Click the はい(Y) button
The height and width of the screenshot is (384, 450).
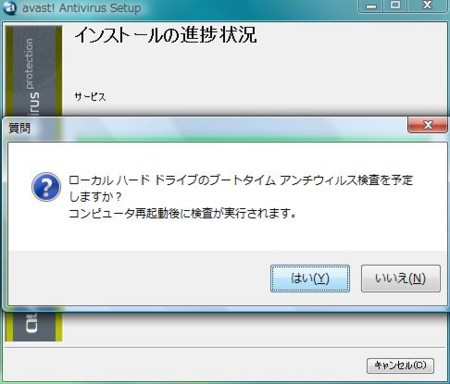click(x=310, y=279)
